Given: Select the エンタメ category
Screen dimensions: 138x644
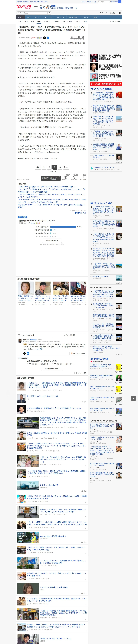Looking at the screenshot, I should tap(47, 21).
